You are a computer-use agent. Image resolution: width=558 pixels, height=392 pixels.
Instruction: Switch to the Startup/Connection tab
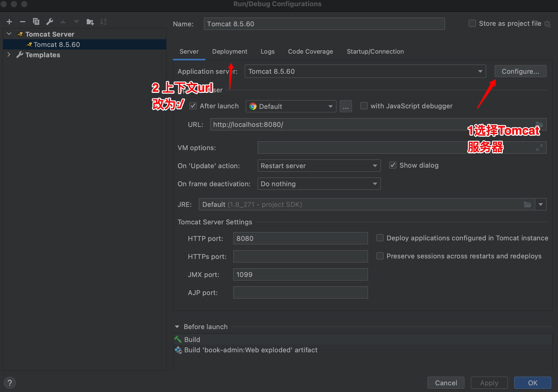point(375,52)
